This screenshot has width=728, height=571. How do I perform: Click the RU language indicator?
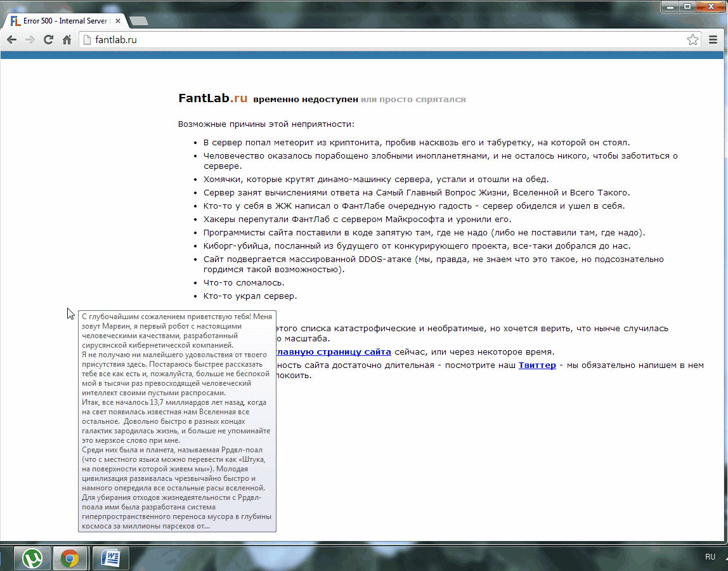[710, 556]
